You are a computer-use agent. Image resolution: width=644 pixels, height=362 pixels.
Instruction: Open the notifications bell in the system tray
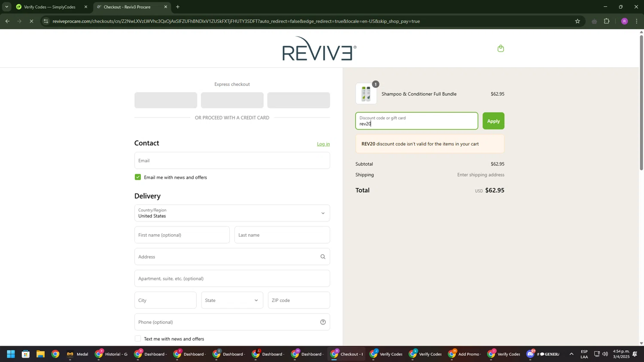tap(635, 354)
